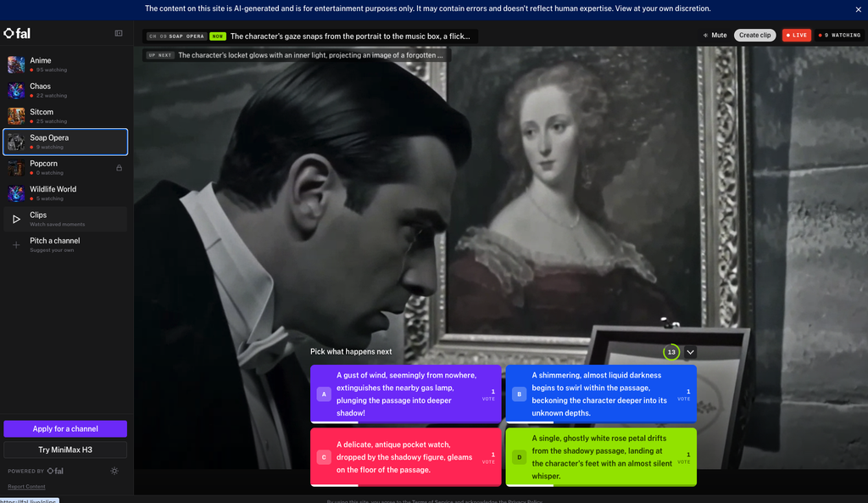The height and width of the screenshot is (503, 868).
Task: Click the Apply for a channel button
Action: pyautogui.click(x=65, y=428)
